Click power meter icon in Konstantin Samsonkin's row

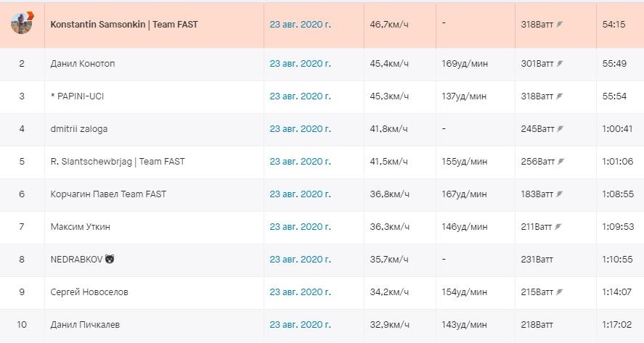pos(560,24)
